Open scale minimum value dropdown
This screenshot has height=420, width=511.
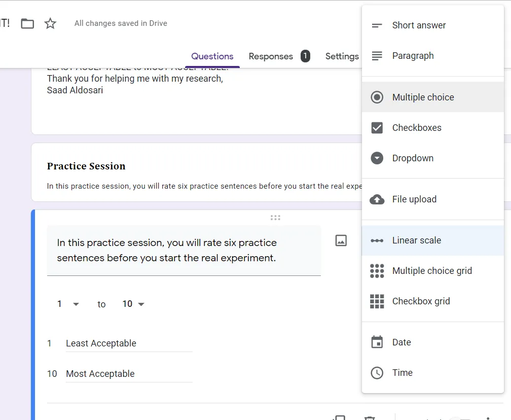[68, 304]
